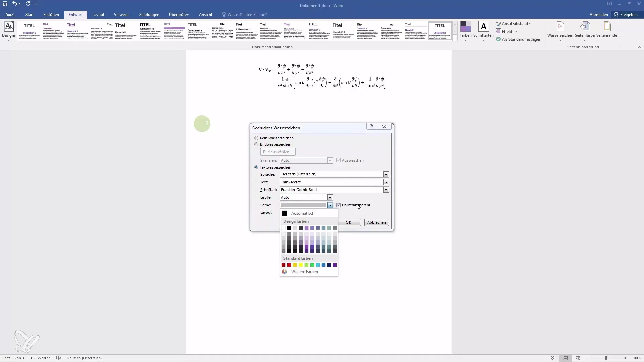Image resolution: width=644 pixels, height=362 pixels.
Task: Switch to the Start tab
Action: click(x=30, y=15)
